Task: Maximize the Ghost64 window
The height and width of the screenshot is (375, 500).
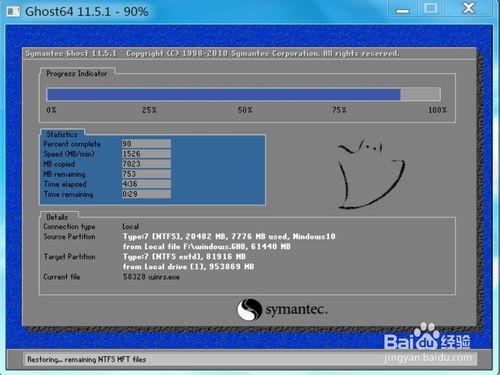Action: point(431,9)
